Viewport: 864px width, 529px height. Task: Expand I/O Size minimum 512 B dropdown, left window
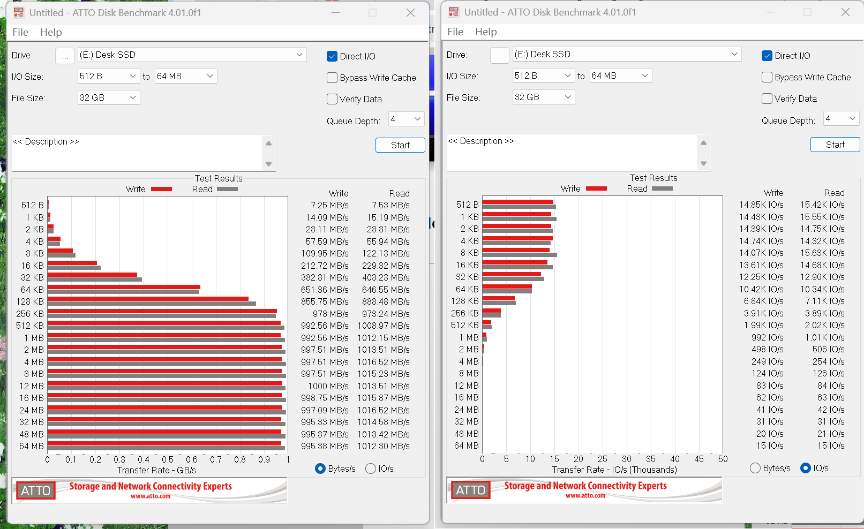pyautogui.click(x=108, y=76)
